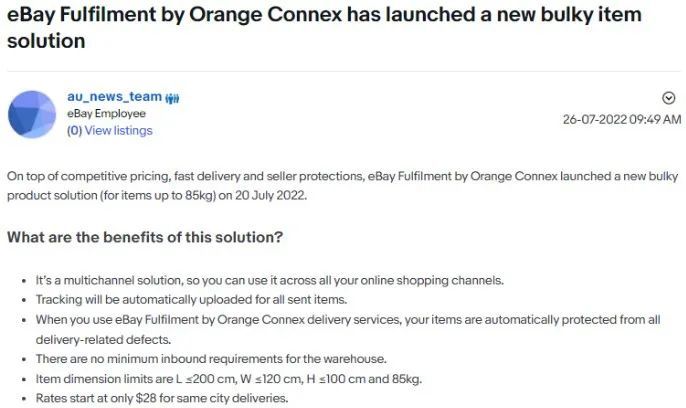This screenshot has height=408, width=686.
Task: Click the (0) feedback score
Action: click(x=74, y=130)
